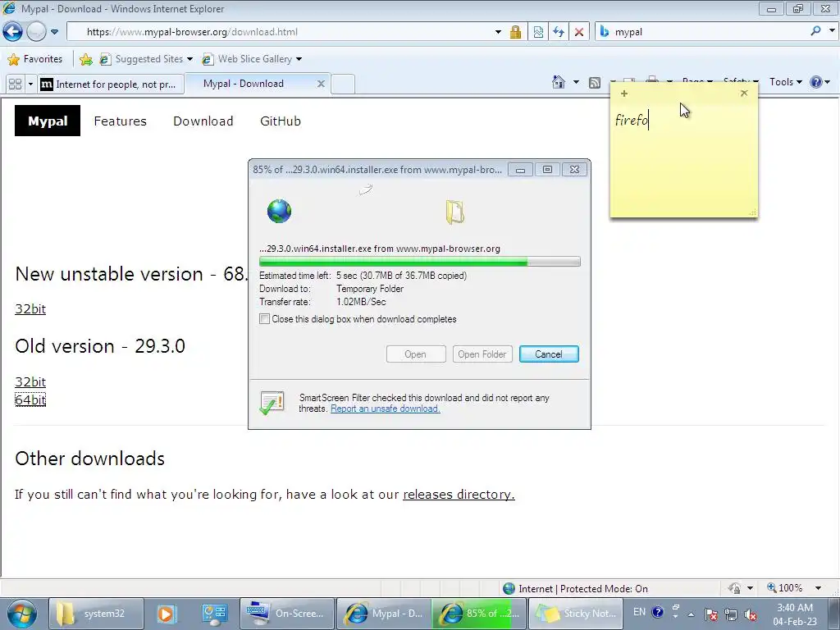Open the Tools menu
The width and height of the screenshot is (840, 630).
click(786, 82)
